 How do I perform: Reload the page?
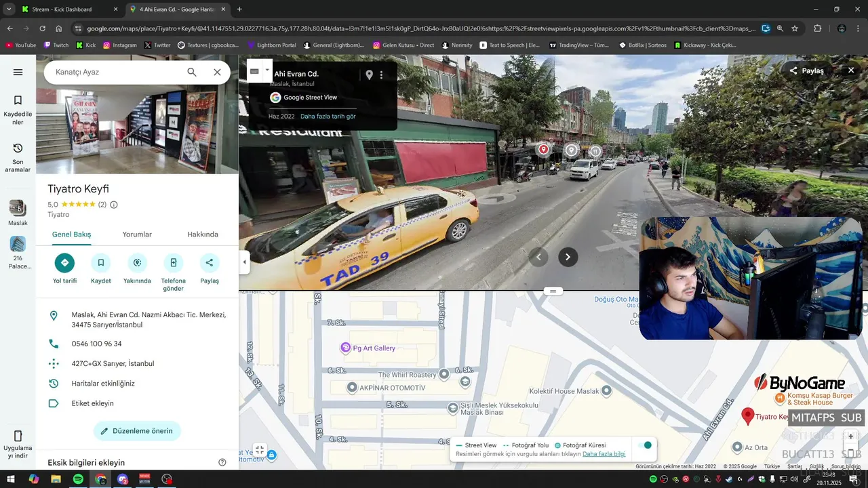click(42, 28)
